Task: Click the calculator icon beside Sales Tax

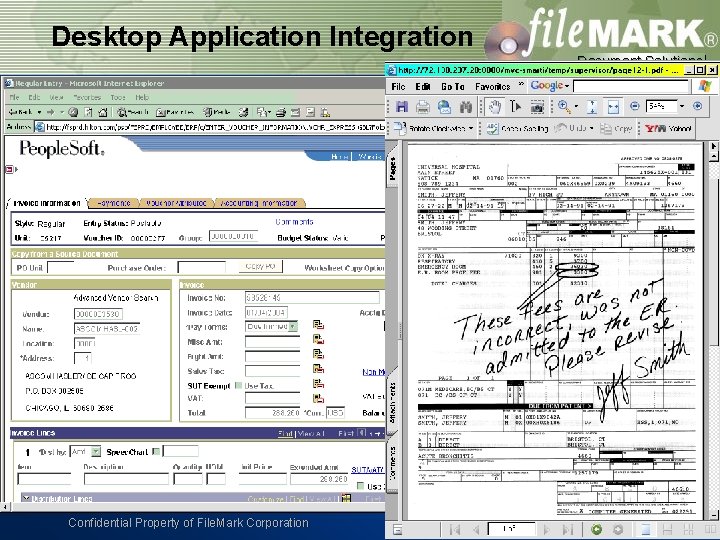Action: (x=318, y=369)
